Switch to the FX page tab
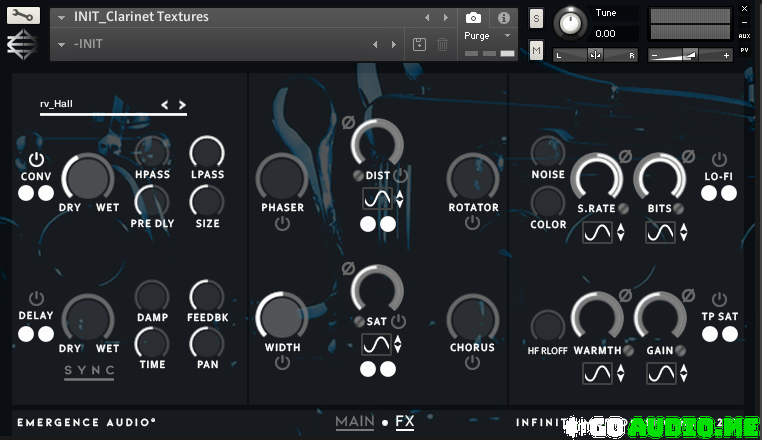Viewport: 762px width, 440px height. pyautogui.click(x=405, y=422)
